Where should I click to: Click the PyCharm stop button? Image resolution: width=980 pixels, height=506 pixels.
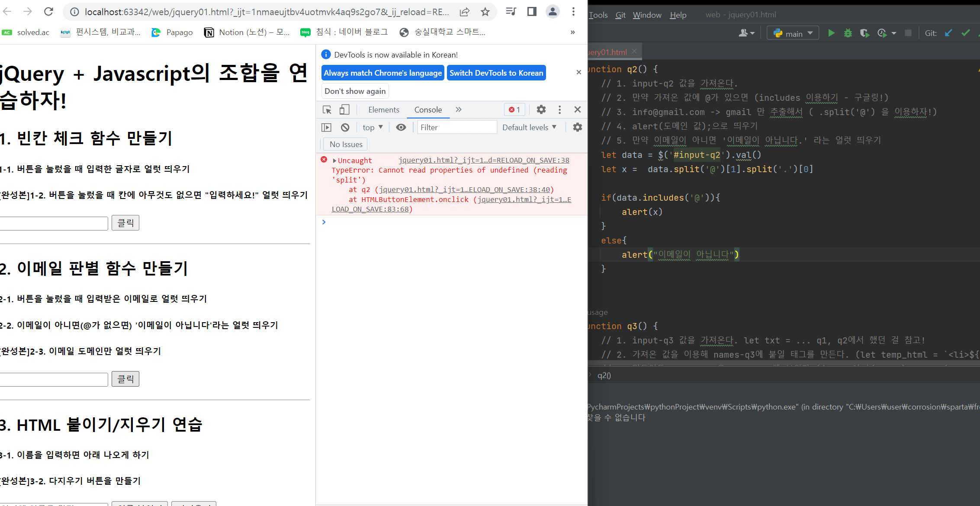coord(908,33)
